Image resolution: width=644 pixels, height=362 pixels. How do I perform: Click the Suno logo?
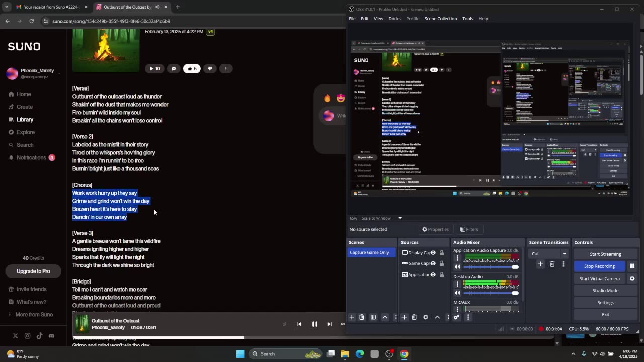tap(24, 46)
